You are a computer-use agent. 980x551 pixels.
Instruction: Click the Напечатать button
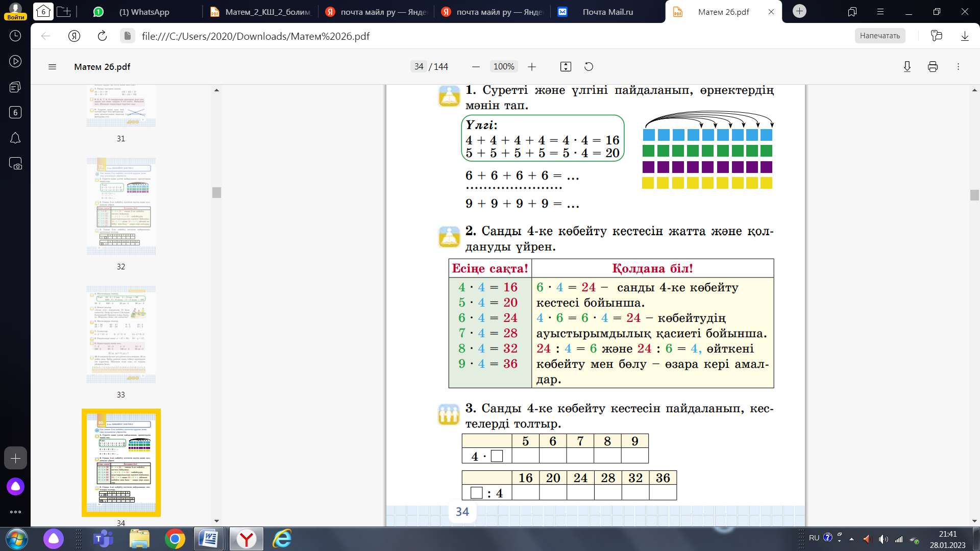pyautogui.click(x=879, y=36)
